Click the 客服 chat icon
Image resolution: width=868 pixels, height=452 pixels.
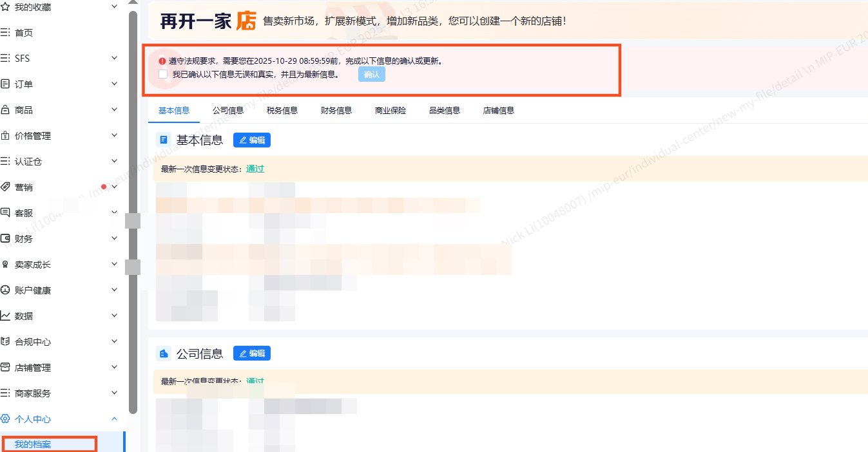5,213
